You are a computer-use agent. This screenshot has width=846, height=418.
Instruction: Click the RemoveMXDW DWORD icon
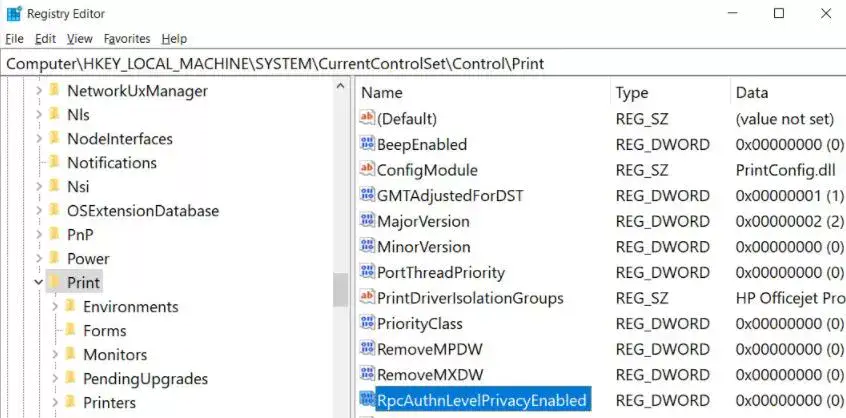click(x=367, y=374)
